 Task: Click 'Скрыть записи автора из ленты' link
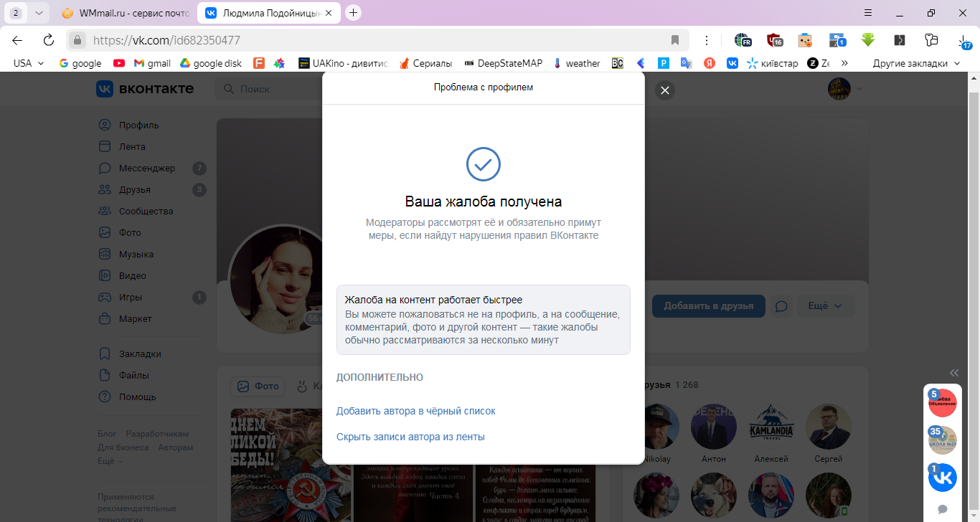point(410,437)
